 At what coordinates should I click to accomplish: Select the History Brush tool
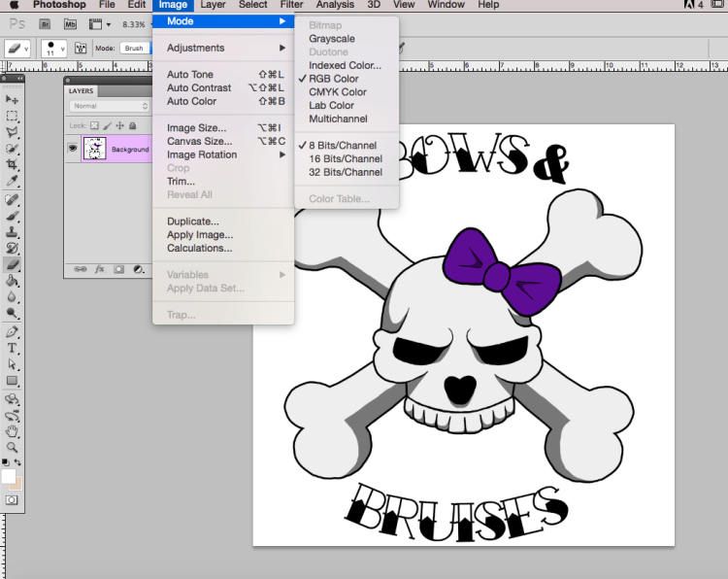(12, 248)
